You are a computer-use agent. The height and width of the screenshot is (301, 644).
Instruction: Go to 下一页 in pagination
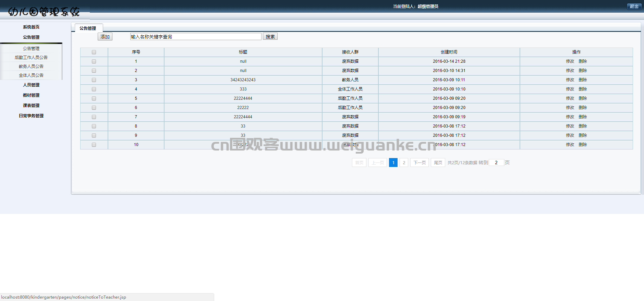(420, 162)
